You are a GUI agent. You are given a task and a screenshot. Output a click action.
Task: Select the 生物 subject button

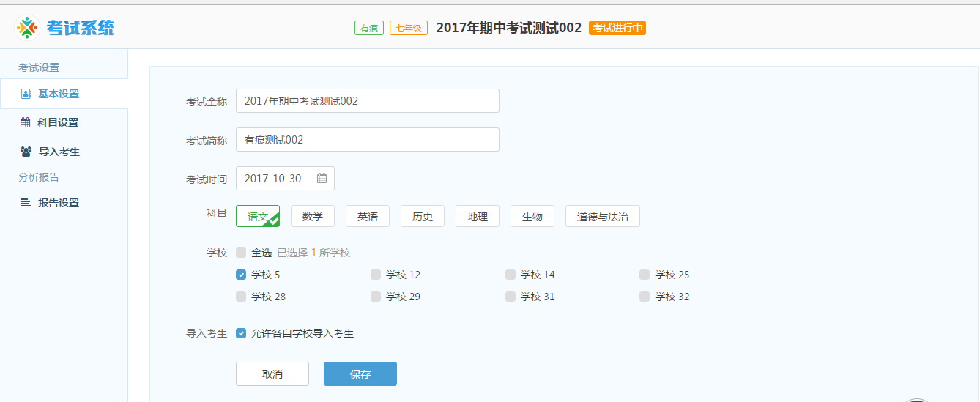532,216
